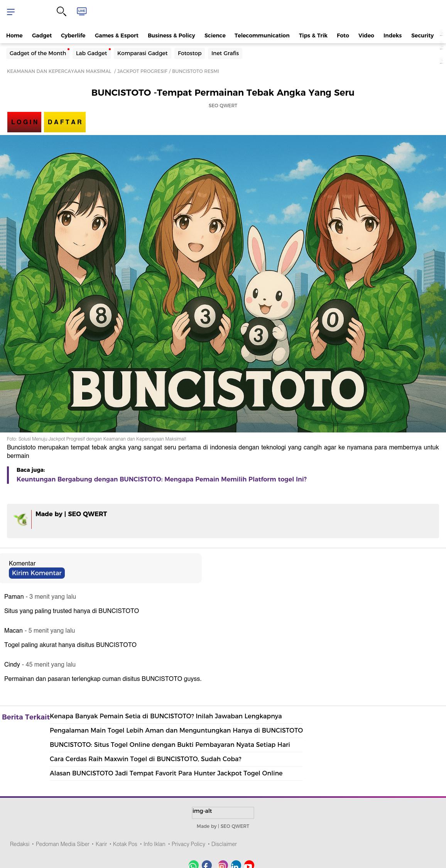Viewport: 446px width, 868px height.
Task: Click the yellow DAFTAR button
Action: tap(65, 122)
